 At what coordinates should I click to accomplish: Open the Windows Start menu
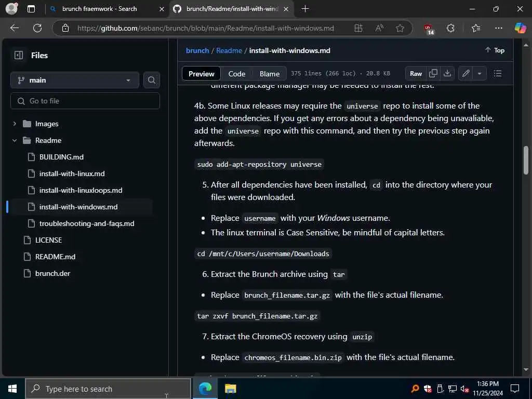tap(12, 389)
